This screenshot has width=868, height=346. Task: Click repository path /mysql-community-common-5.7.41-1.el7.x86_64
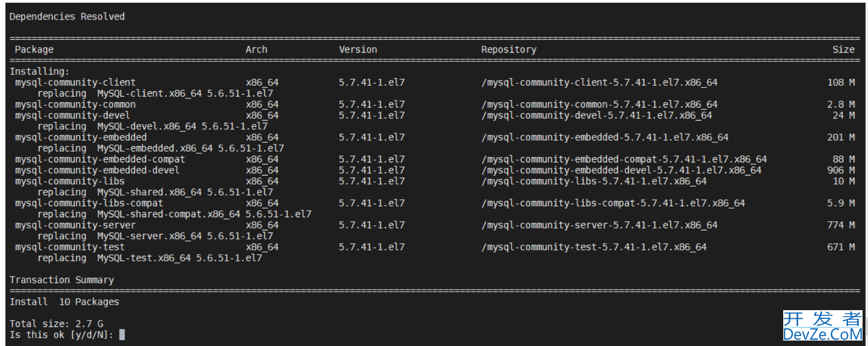(x=600, y=104)
